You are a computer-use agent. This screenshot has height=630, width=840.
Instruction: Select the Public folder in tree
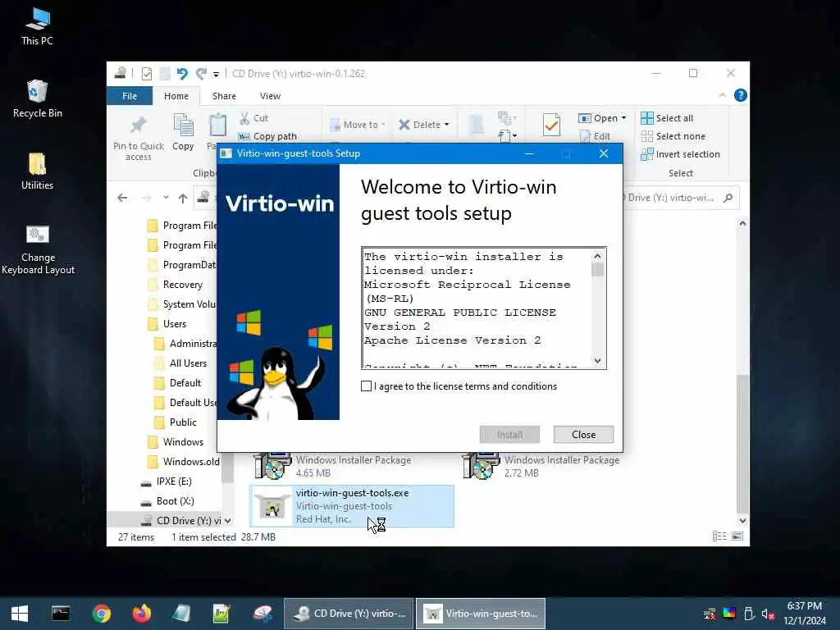183,422
